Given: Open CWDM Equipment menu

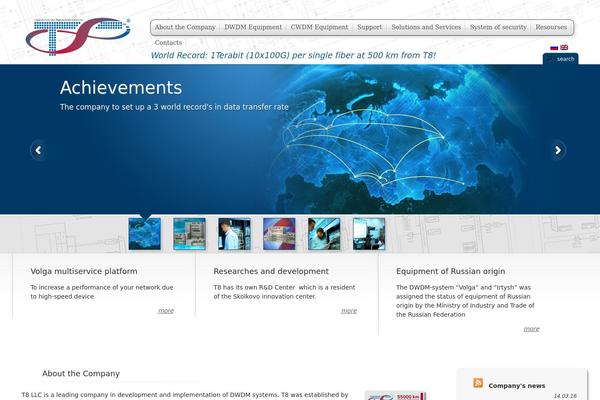Looking at the screenshot, I should coord(320,27).
